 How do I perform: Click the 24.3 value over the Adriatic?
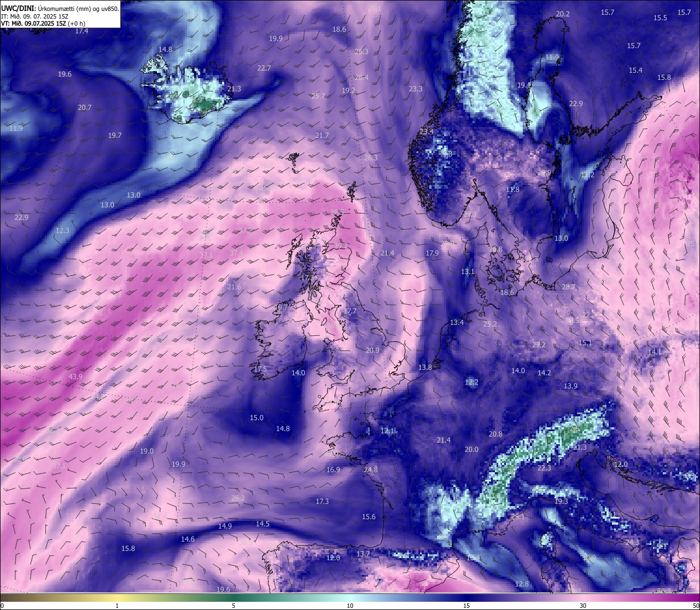(x=632, y=543)
